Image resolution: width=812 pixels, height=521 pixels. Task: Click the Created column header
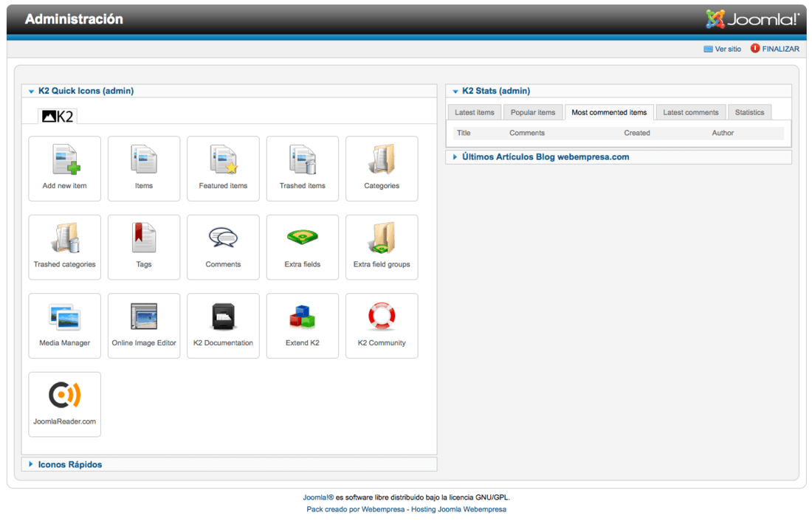pos(636,133)
